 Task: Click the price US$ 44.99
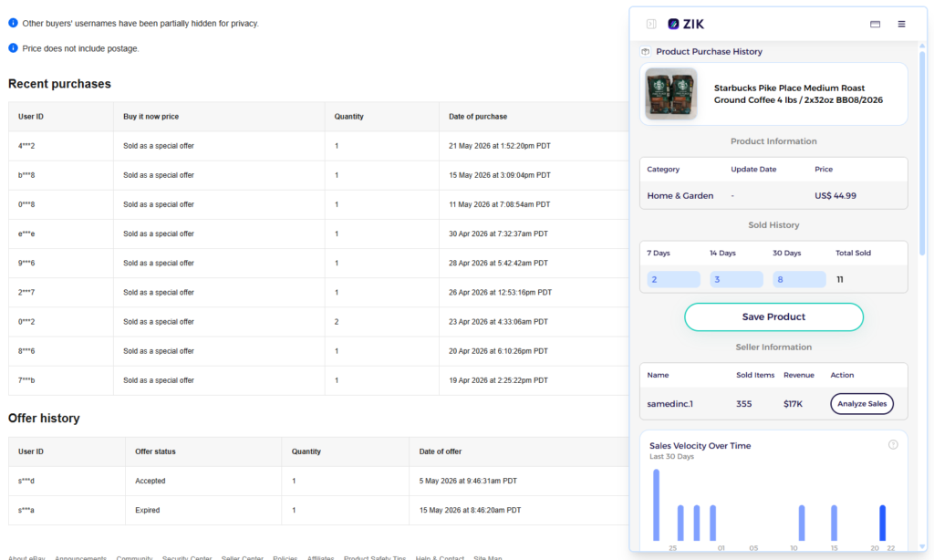pyautogui.click(x=835, y=195)
